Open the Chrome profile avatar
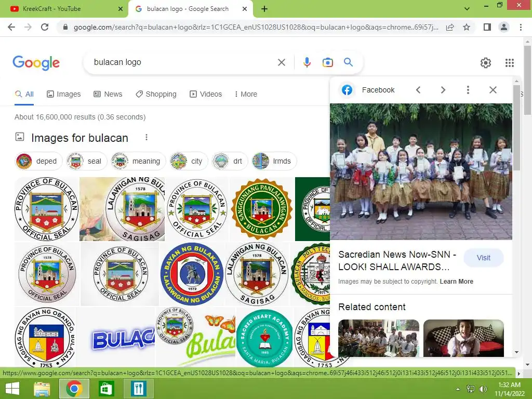Viewport: 532px width, 399px height. 504,27
